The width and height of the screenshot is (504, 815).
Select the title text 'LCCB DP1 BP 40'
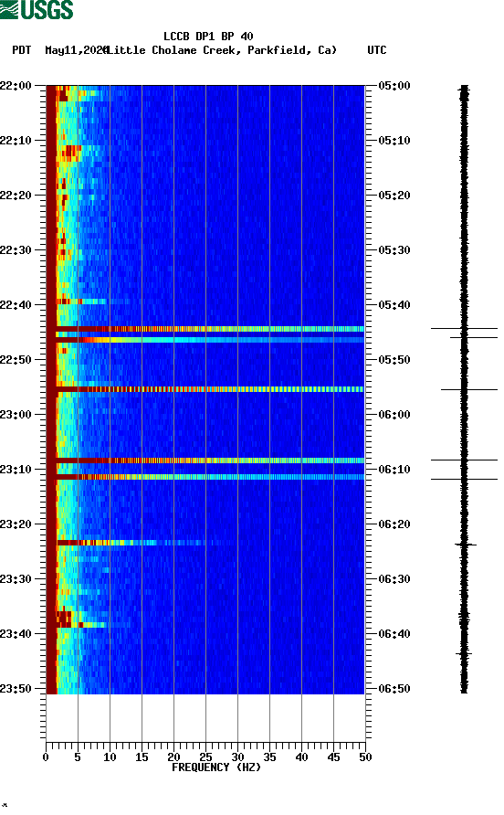(208, 37)
